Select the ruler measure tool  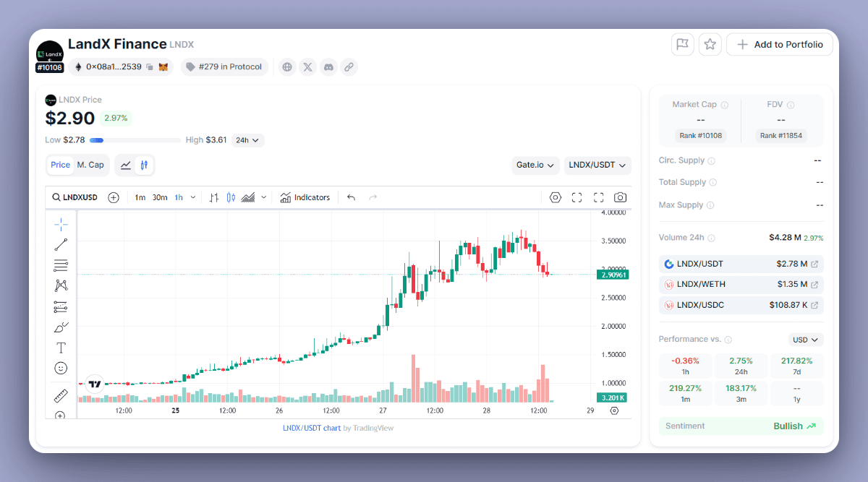point(61,395)
